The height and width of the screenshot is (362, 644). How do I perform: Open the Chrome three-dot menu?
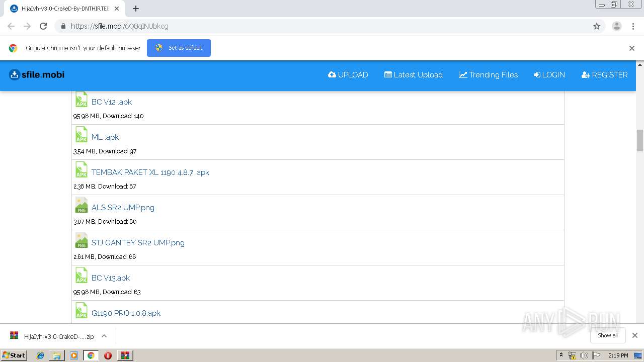point(633,26)
